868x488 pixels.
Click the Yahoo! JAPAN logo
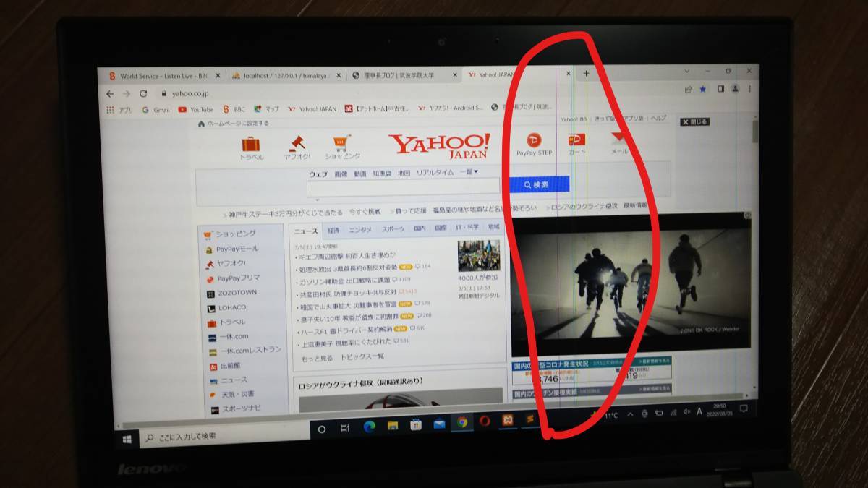coord(439,146)
